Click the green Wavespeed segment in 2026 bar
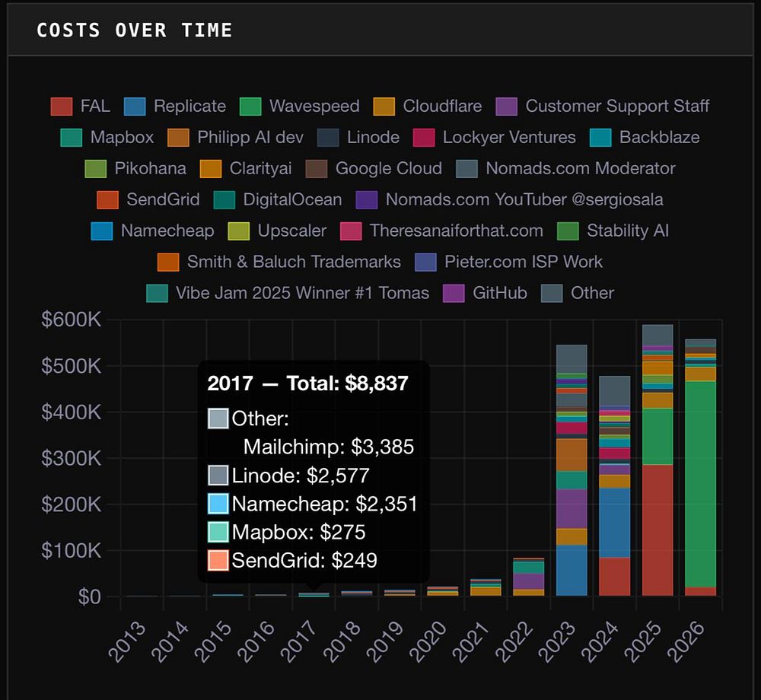This screenshot has width=761, height=700. 700,484
